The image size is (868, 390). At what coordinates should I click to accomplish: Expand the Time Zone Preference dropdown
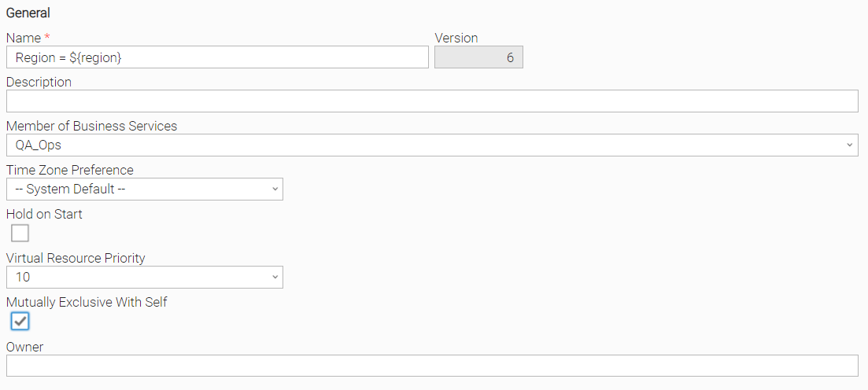coord(145,189)
